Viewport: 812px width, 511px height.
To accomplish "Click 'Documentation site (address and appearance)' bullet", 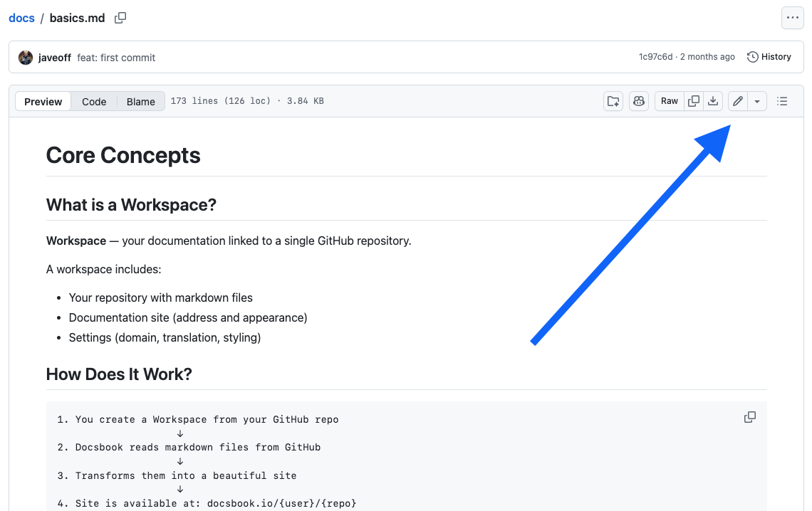I will click(x=188, y=317).
